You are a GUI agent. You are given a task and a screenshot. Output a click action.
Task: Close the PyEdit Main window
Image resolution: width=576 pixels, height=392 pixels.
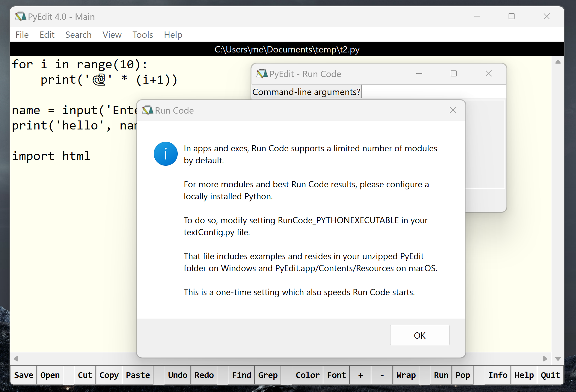pos(547,16)
